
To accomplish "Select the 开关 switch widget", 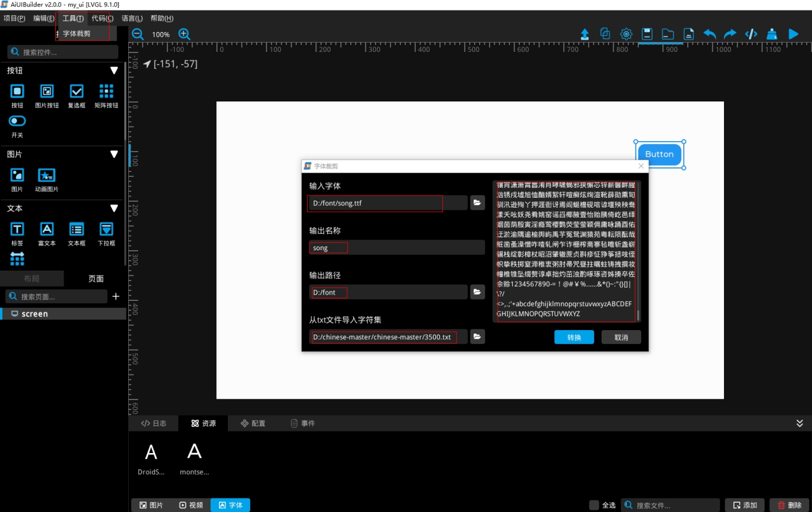I will pos(17,125).
